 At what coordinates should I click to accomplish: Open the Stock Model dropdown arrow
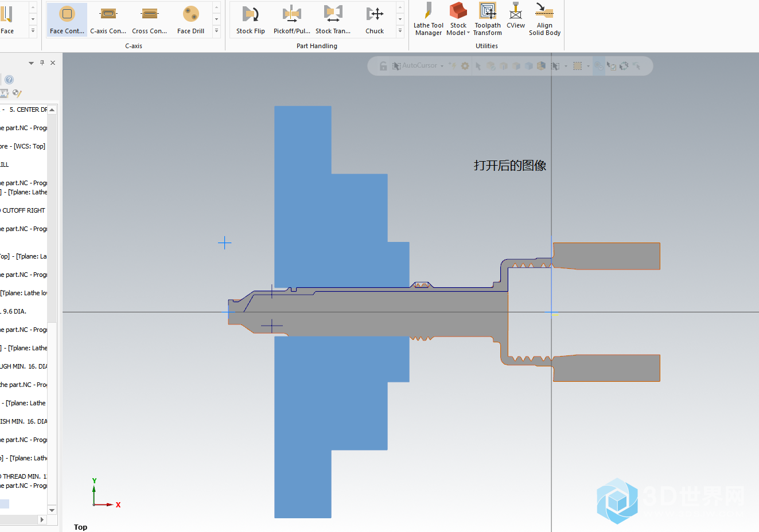click(468, 33)
